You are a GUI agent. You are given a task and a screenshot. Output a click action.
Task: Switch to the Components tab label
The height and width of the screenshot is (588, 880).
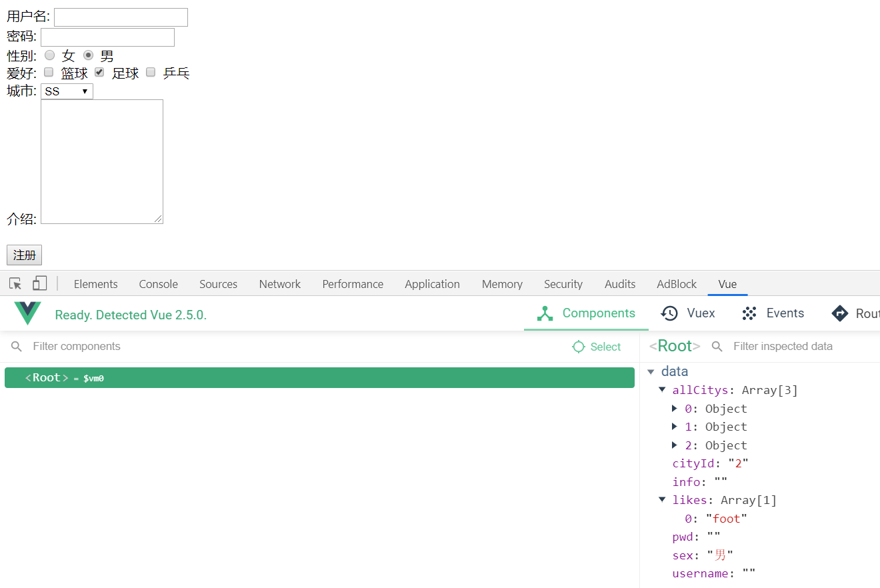click(599, 313)
